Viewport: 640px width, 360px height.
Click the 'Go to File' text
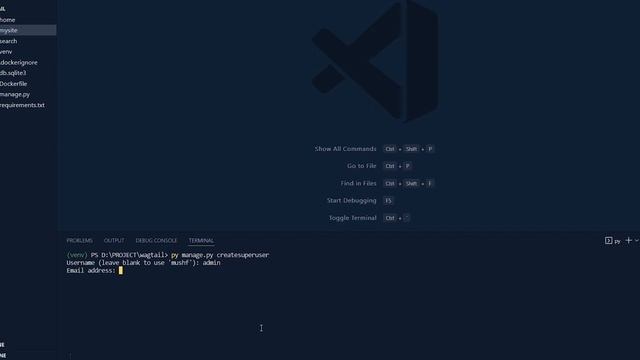coord(362,166)
